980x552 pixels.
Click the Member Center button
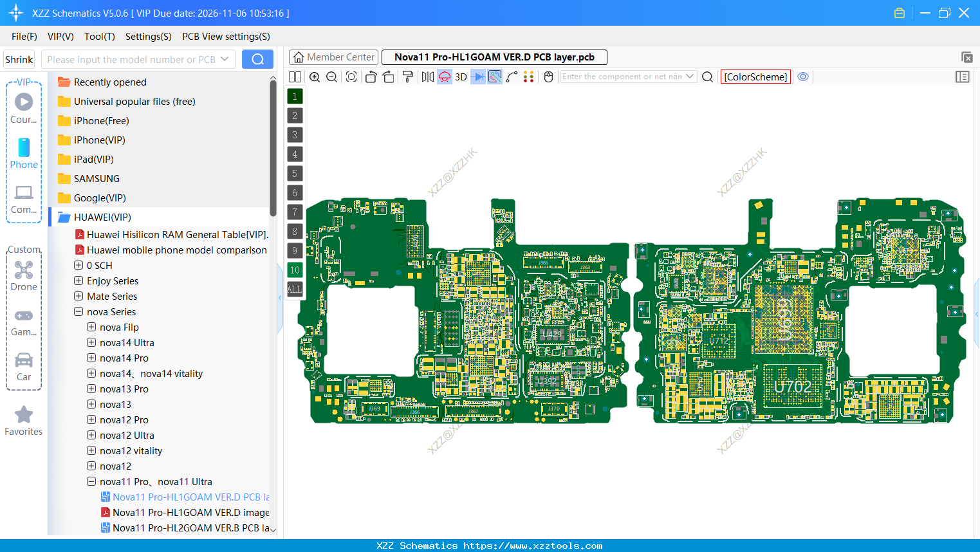tap(333, 57)
